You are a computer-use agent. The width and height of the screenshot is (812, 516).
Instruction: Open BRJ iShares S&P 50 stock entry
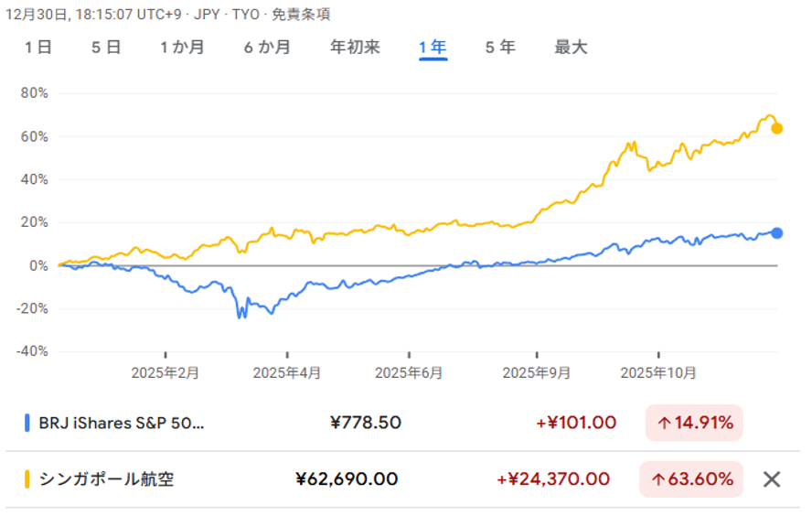tap(123, 423)
